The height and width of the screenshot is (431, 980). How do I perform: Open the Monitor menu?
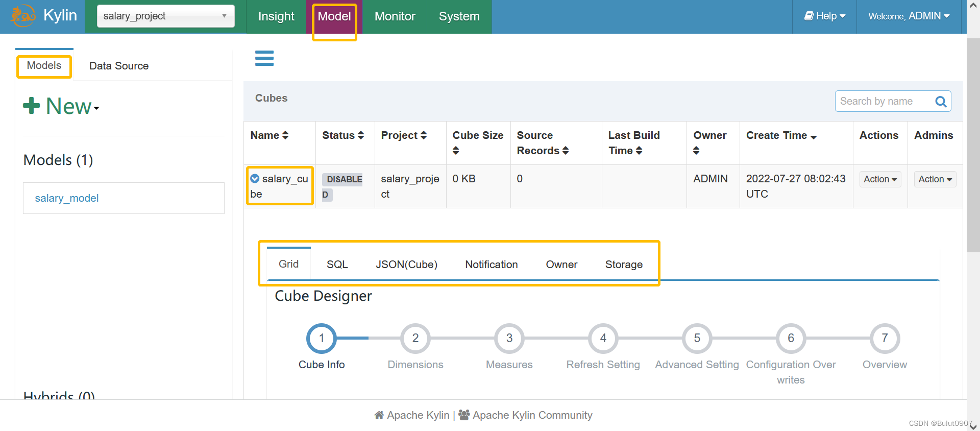(395, 16)
